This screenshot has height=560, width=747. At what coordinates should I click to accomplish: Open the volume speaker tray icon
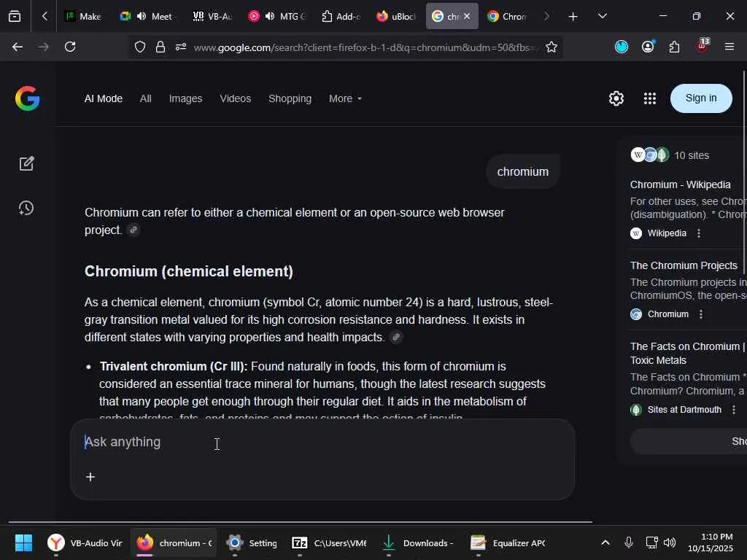(670, 542)
